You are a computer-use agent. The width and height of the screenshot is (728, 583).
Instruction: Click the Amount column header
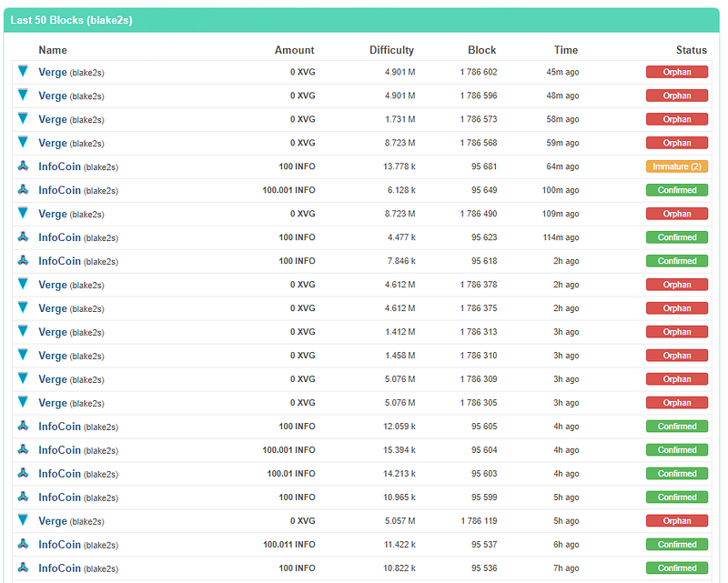tap(294, 50)
